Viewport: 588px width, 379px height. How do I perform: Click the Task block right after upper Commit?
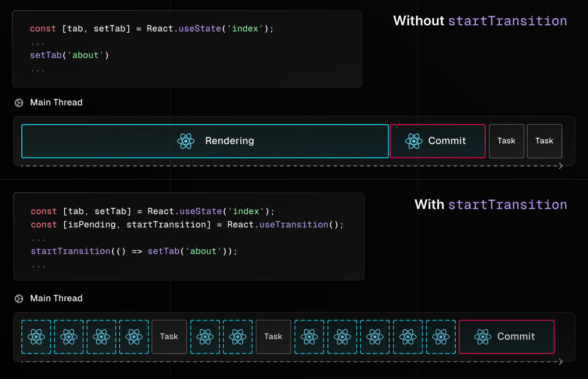pyautogui.click(x=506, y=141)
